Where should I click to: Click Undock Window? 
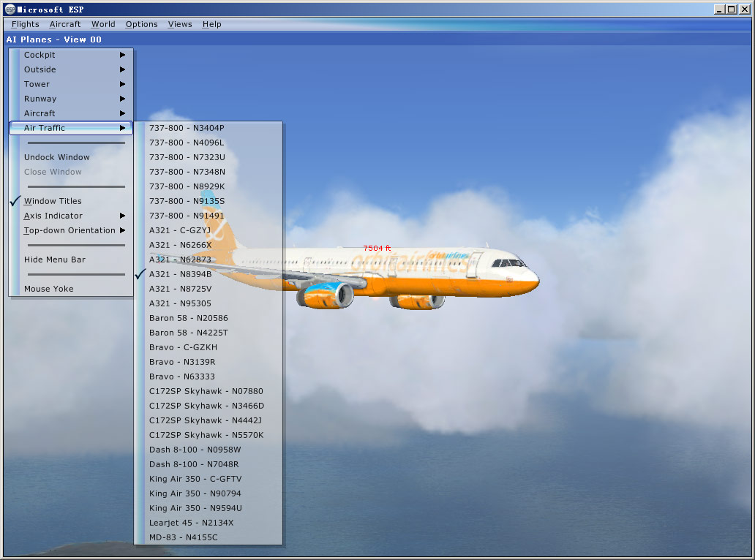click(x=71, y=157)
